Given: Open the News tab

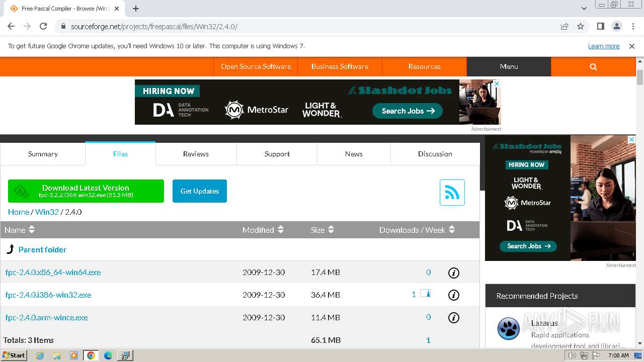Looking at the screenshot, I should 354,154.
